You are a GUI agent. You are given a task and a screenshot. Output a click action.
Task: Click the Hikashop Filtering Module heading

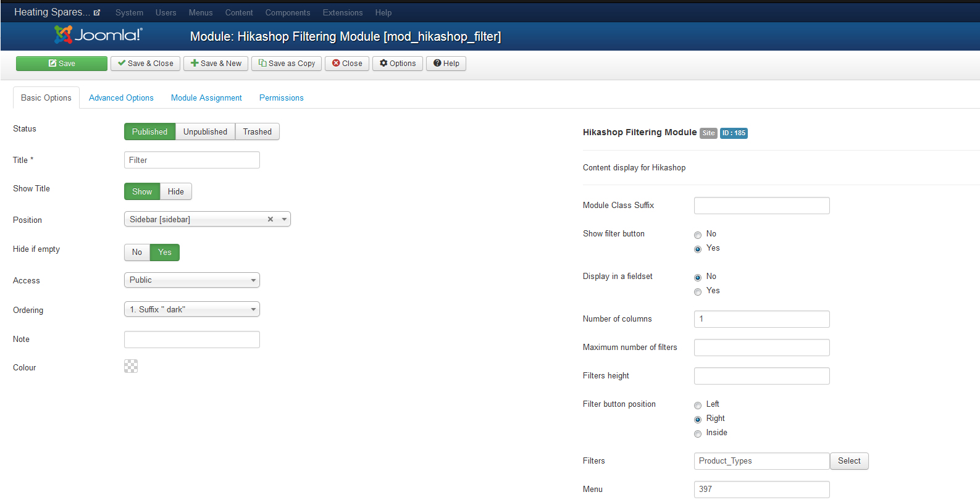tap(640, 132)
